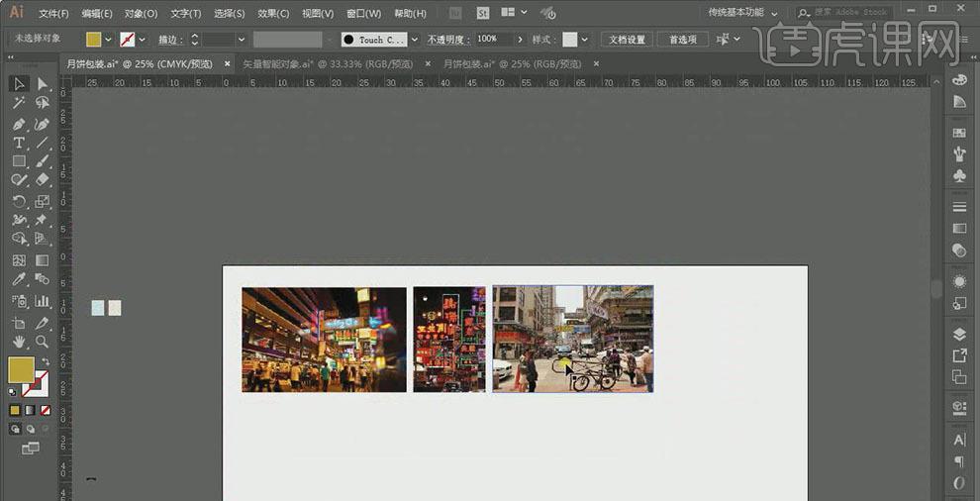Click the large yellow fill color swatch
This screenshot has height=501, width=980.
click(x=21, y=369)
